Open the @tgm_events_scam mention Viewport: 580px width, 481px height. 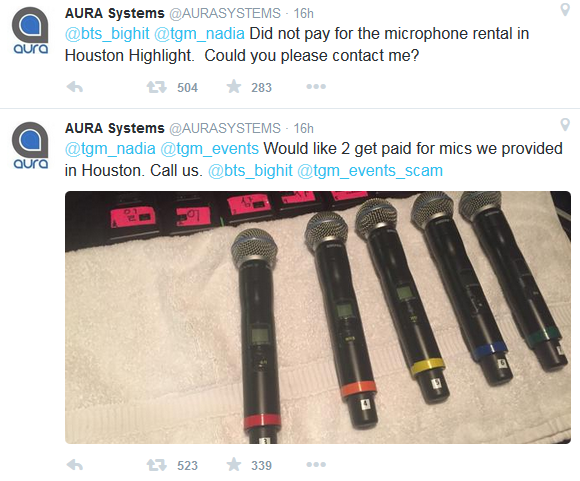pyautogui.click(x=370, y=171)
